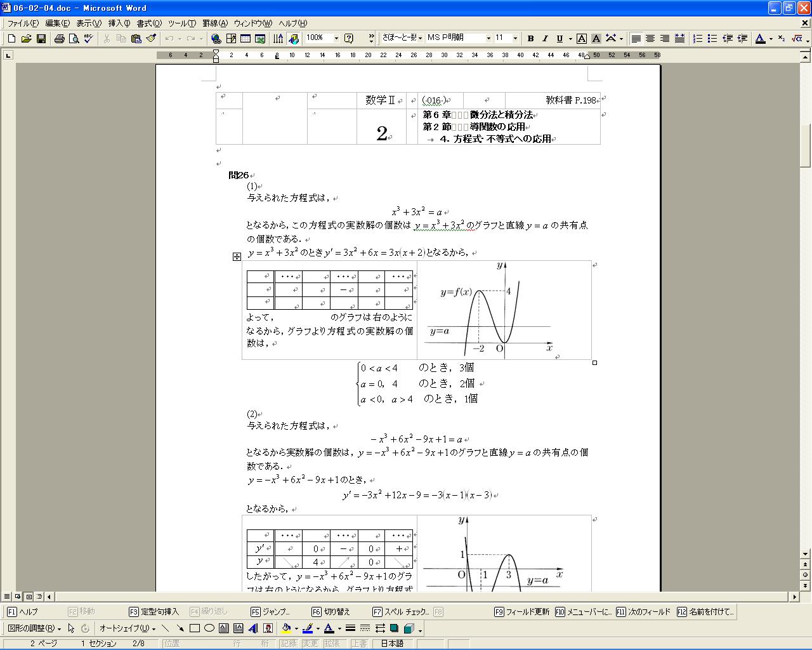Open the 挿入 (Insert) menu
Viewport: 812px width, 650px height.
click(x=119, y=23)
